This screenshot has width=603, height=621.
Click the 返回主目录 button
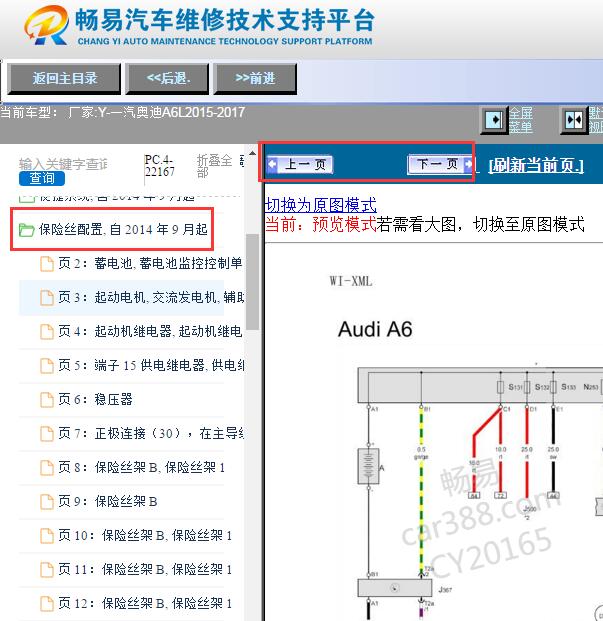[x=64, y=78]
